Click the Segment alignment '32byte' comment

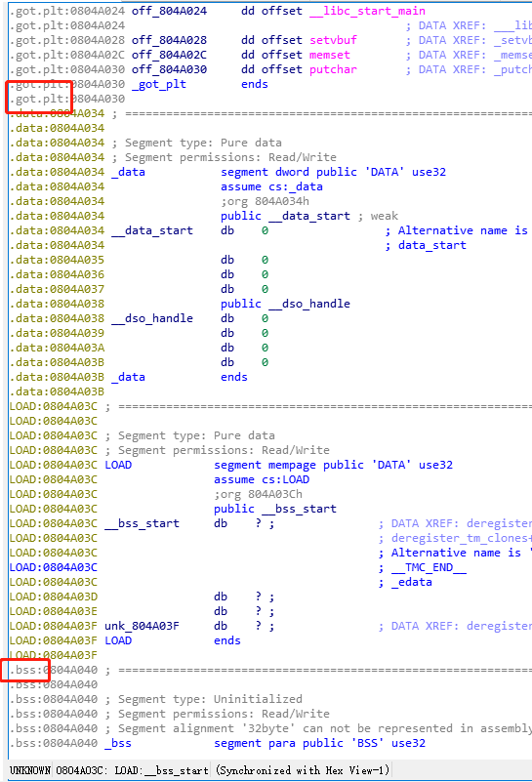click(318, 728)
